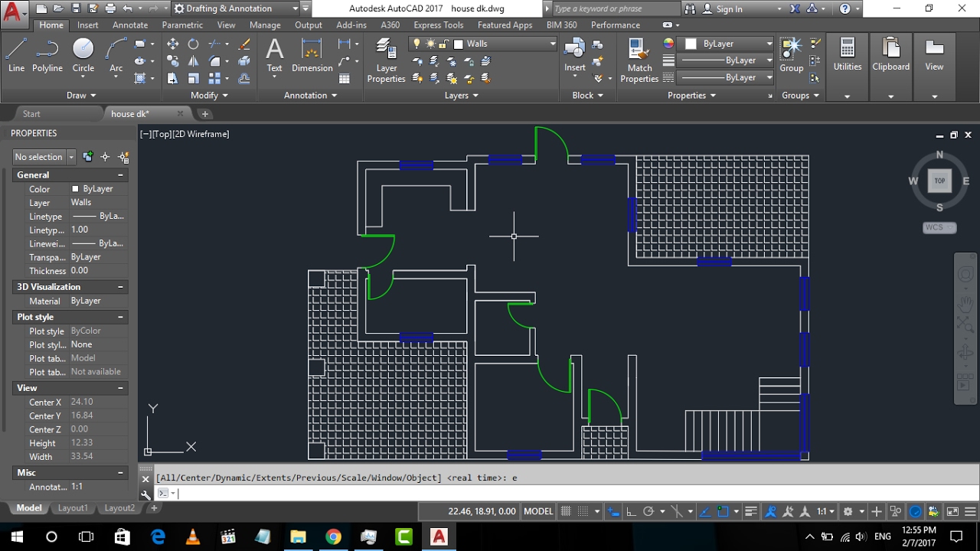Select the Polyline tool
The width and height of the screenshot is (980, 551).
click(47, 54)
